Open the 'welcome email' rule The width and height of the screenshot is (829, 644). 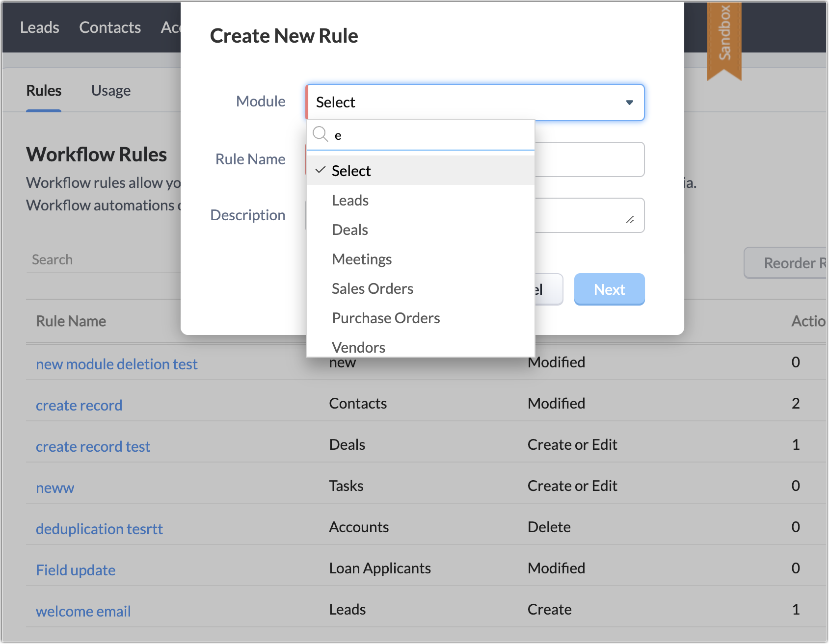click(x=83, y=611)
